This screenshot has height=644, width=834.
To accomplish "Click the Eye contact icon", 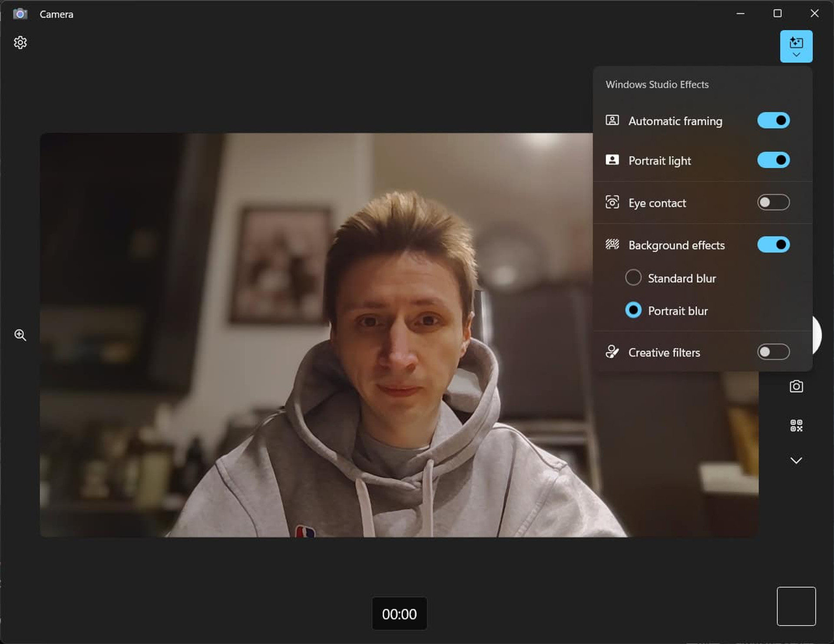I will pos(612,202).
